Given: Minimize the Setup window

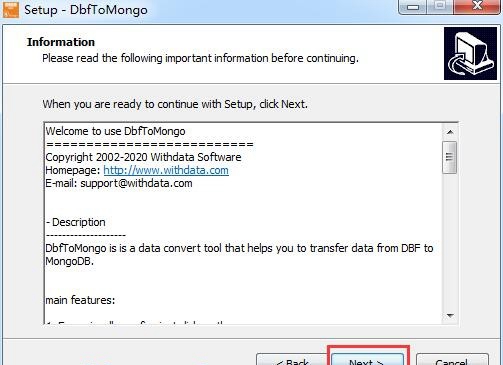Looking at the screenshot, I should (x=413, y=6).
